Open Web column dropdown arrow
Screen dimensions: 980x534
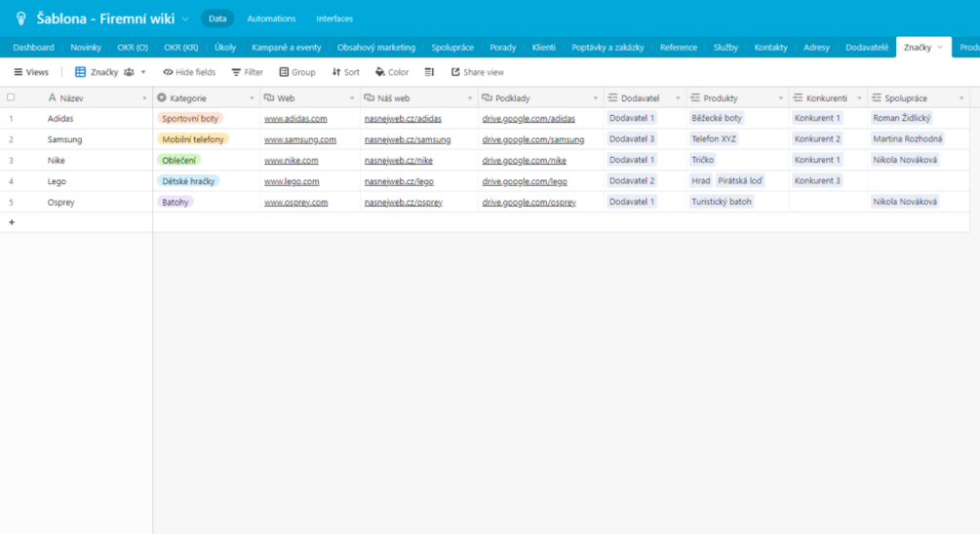352,98
